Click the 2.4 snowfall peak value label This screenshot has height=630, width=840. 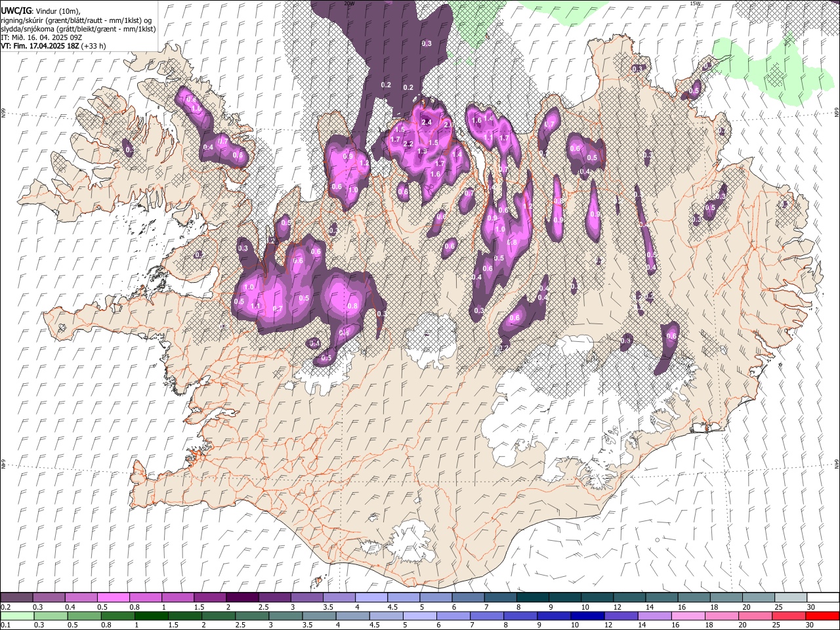[x=427, y=122]
